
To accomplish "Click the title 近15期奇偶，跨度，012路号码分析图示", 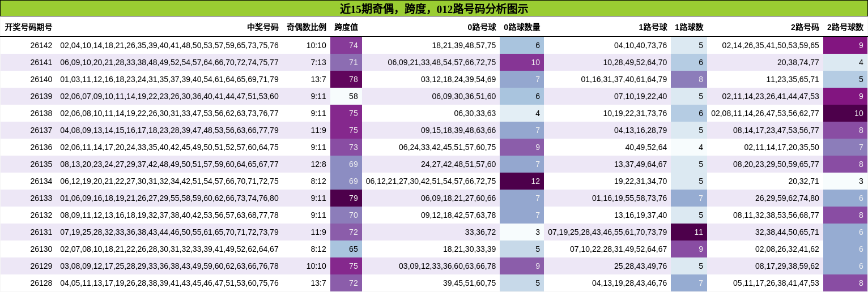I will tap(434, 9).
